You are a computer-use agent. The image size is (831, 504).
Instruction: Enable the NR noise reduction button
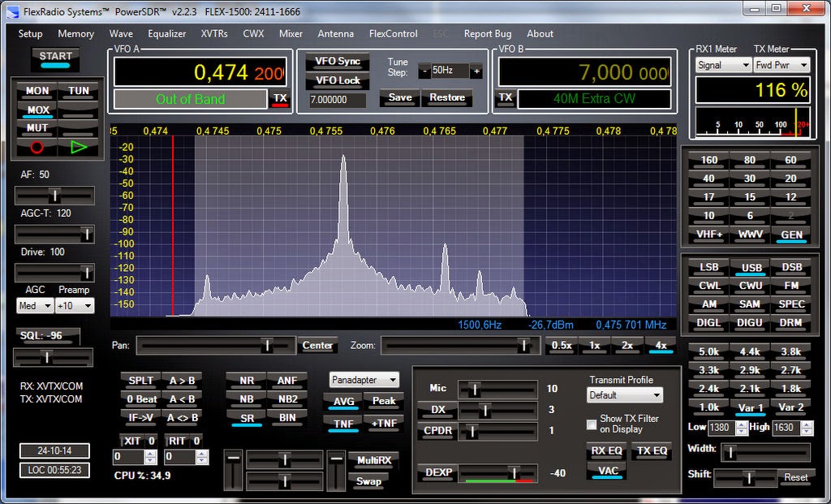pyautogui.click(x=247, y=381)
